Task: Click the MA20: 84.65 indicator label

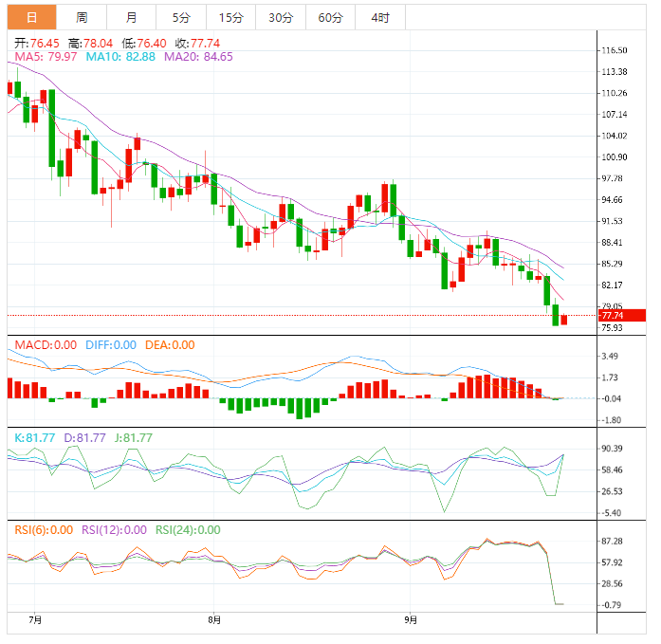Action: pyautogui.click(x=198, y=57)
